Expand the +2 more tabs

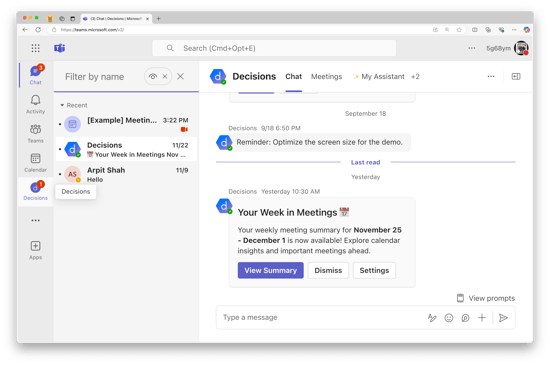pyautogui.click(x=415, y=76)
